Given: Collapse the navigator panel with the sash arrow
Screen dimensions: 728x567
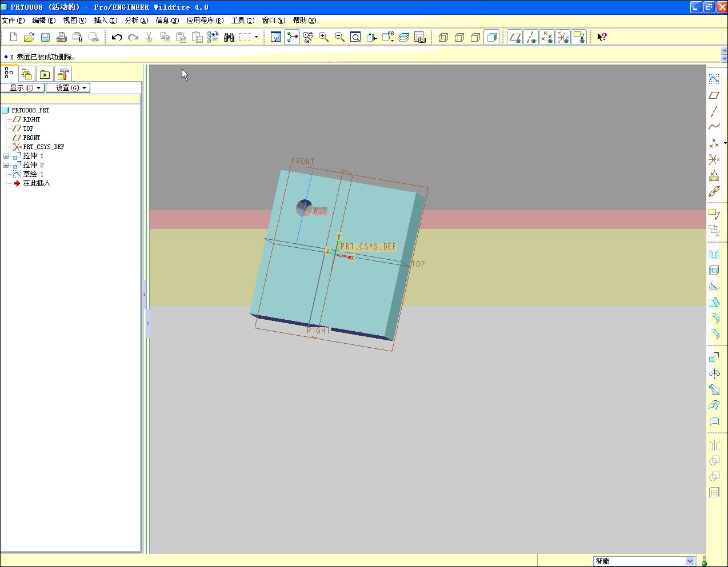Looking at the screenshot, I should pyautogui.click(x=145, y=295).
